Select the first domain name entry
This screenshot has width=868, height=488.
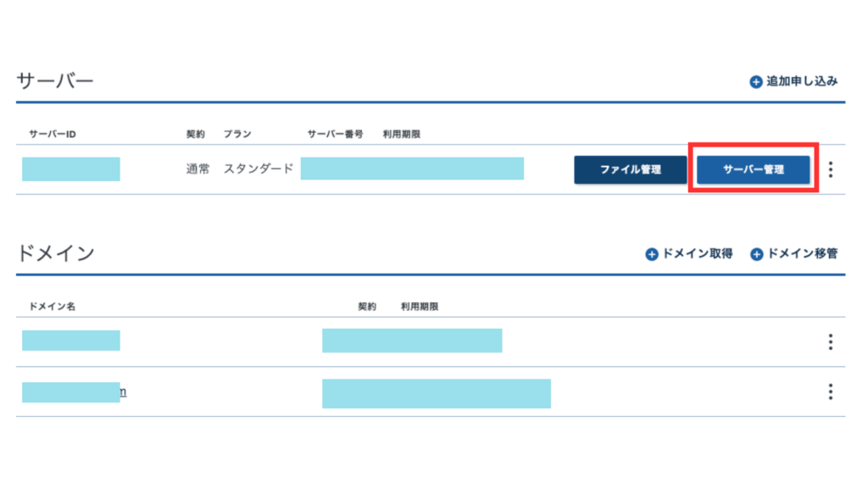[x=71, y=341]
